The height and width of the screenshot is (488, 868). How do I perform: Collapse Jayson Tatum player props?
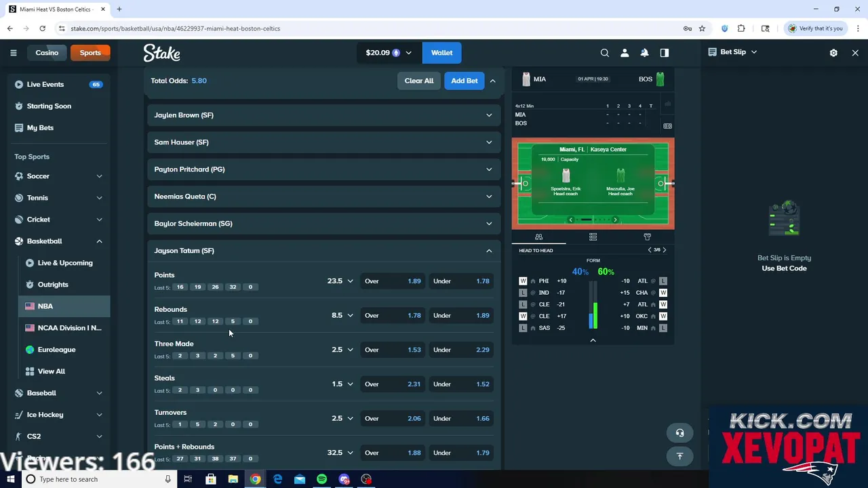tap(324, 251)
